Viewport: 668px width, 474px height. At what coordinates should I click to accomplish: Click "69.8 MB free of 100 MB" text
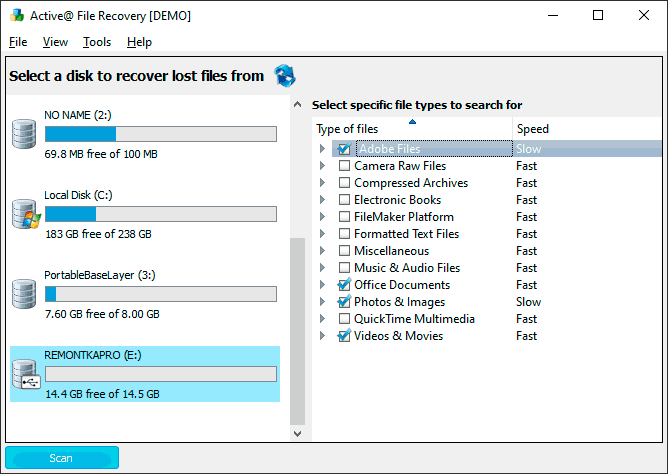click(101, 154)
